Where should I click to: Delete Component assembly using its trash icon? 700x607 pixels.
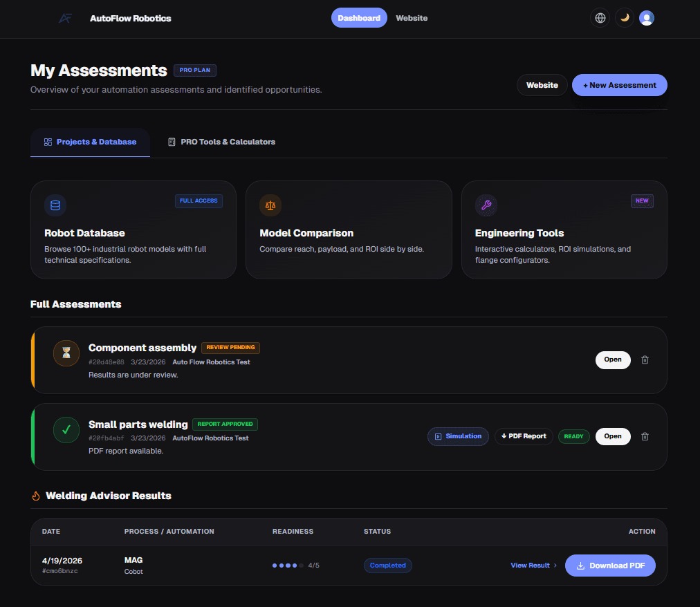[645, 359]
